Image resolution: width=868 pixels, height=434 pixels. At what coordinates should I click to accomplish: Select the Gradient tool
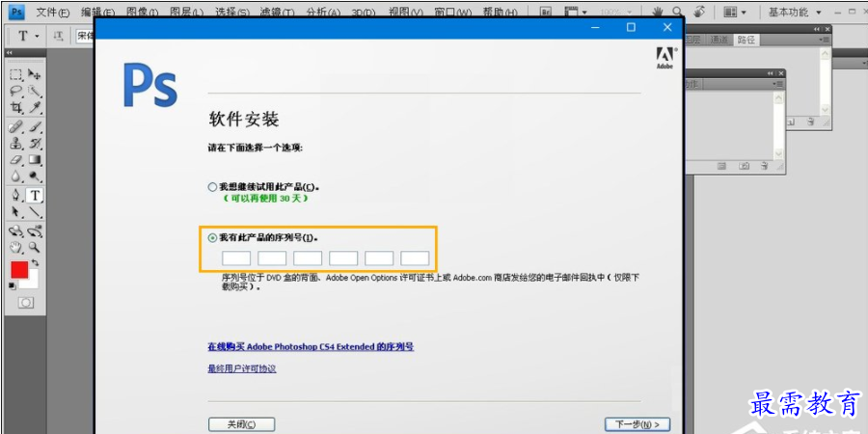35,160
